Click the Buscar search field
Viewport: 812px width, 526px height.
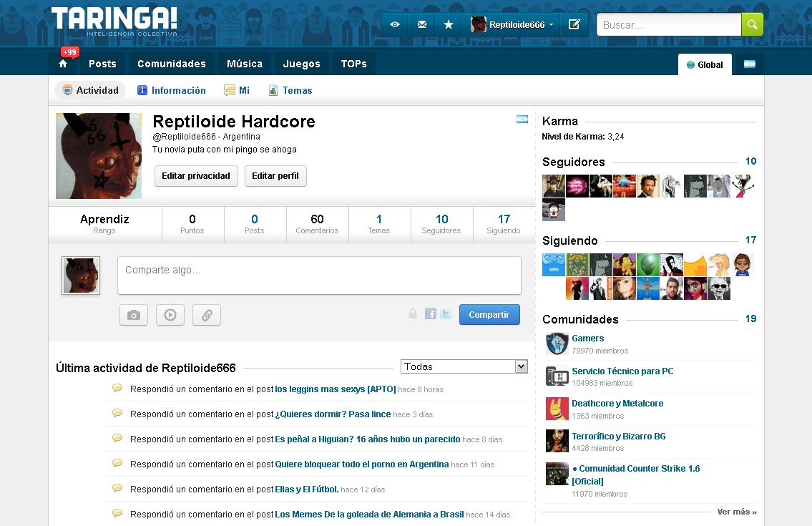669,24
